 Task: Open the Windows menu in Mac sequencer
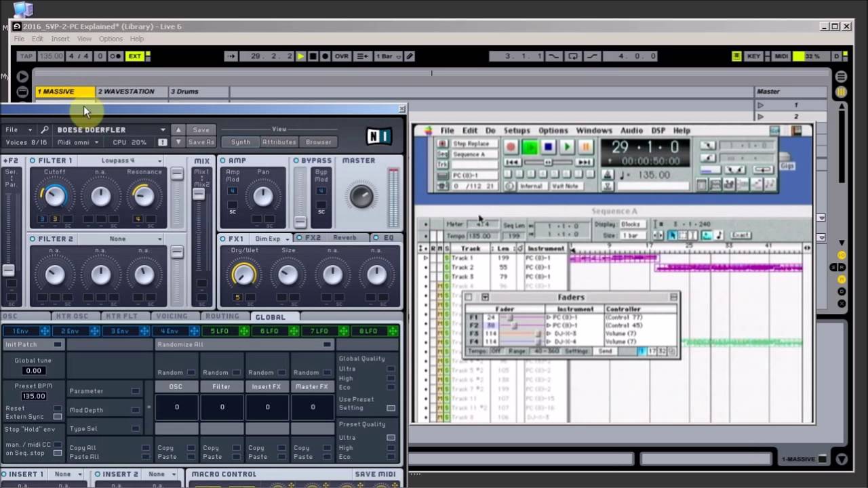point(594,130)
